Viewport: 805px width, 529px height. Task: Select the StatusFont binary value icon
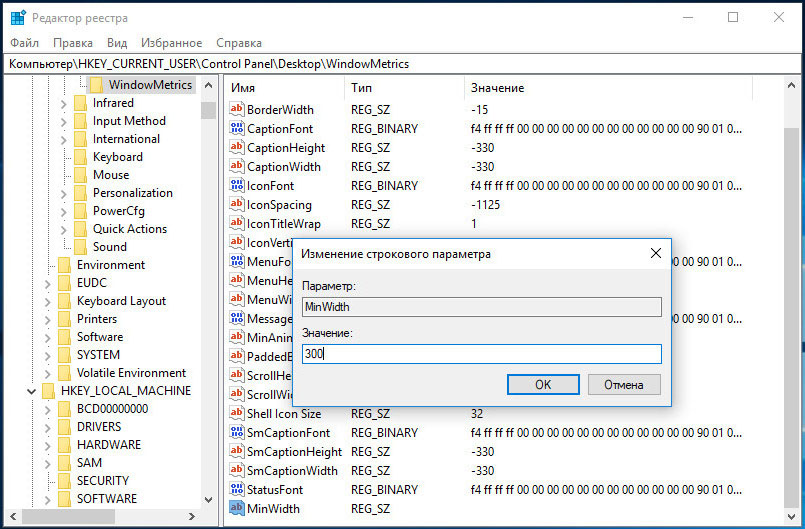[x=236, y=489]
